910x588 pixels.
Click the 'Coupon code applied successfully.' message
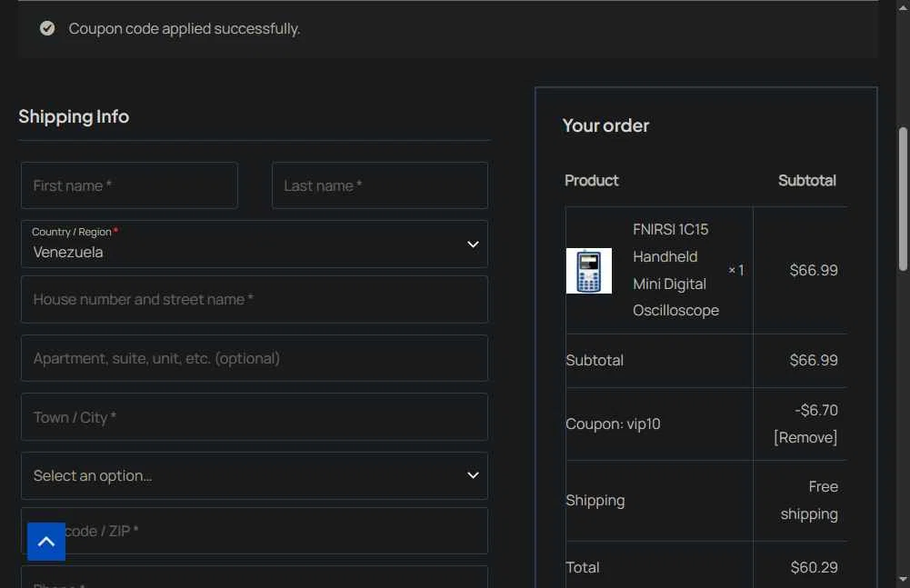[x=184, y=28]
